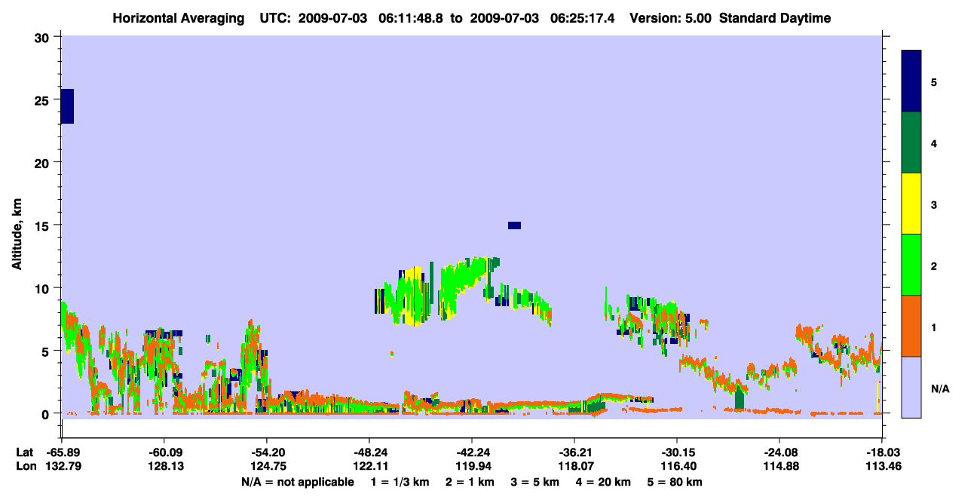Click the latitude tick label -30.15
This screenshot has width=980, height=503.
point(677,452)
